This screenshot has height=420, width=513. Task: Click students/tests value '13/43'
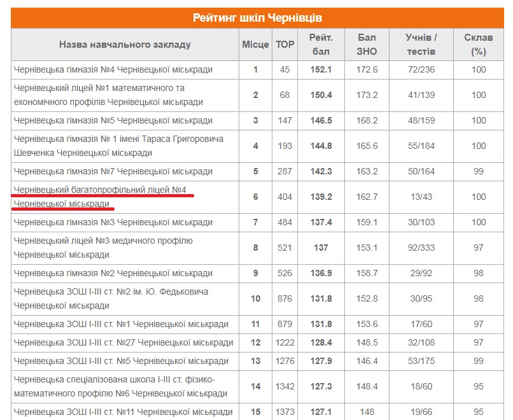pos(421,197)
